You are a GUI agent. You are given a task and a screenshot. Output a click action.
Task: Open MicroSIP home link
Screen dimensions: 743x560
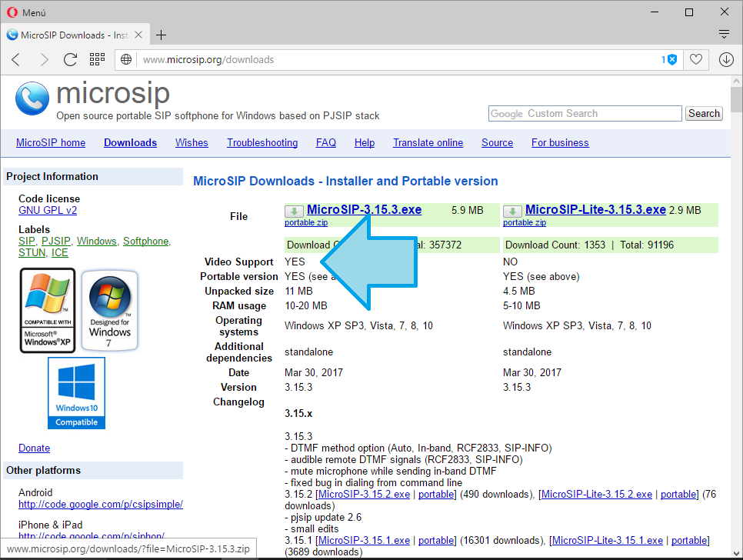pyautogui.click(x=51, y=142)
